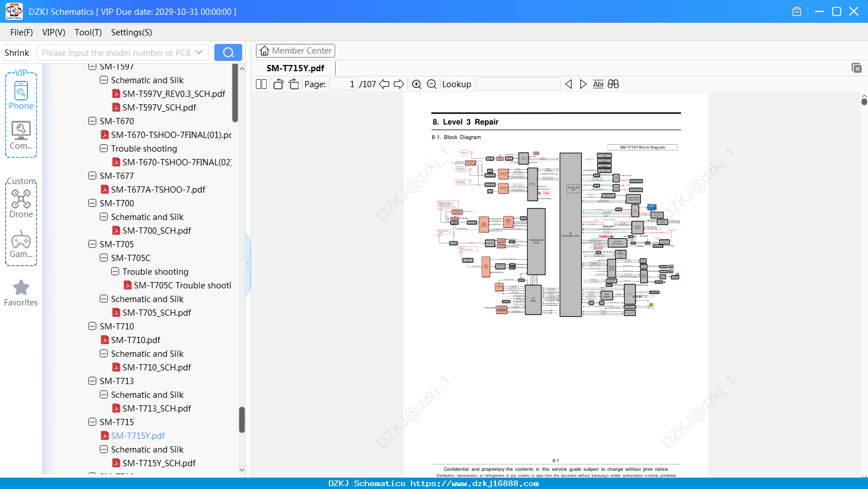The height and width of the screenshot is (489, 868).
Task: Open the File(F) menu
Action: (x=22, y=32)
